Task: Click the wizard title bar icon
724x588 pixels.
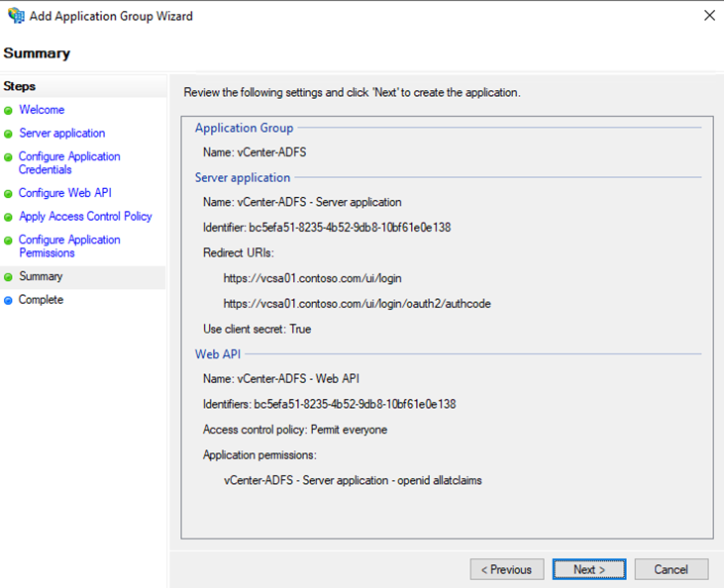Action: click(16, 16)
